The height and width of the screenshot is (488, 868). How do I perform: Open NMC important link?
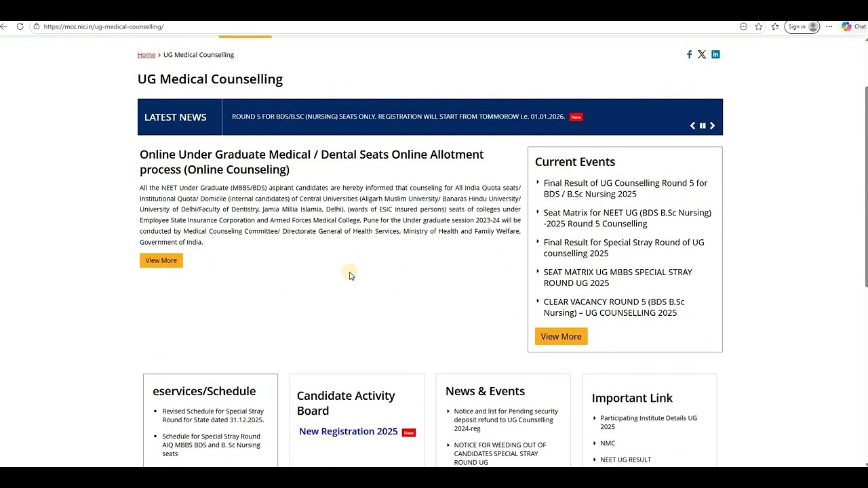click(x=608, y=443)
